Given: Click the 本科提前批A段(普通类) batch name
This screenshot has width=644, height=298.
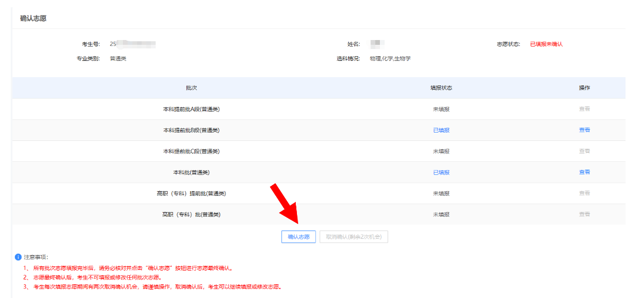Looking at the screenshot, I should [191, 109].
